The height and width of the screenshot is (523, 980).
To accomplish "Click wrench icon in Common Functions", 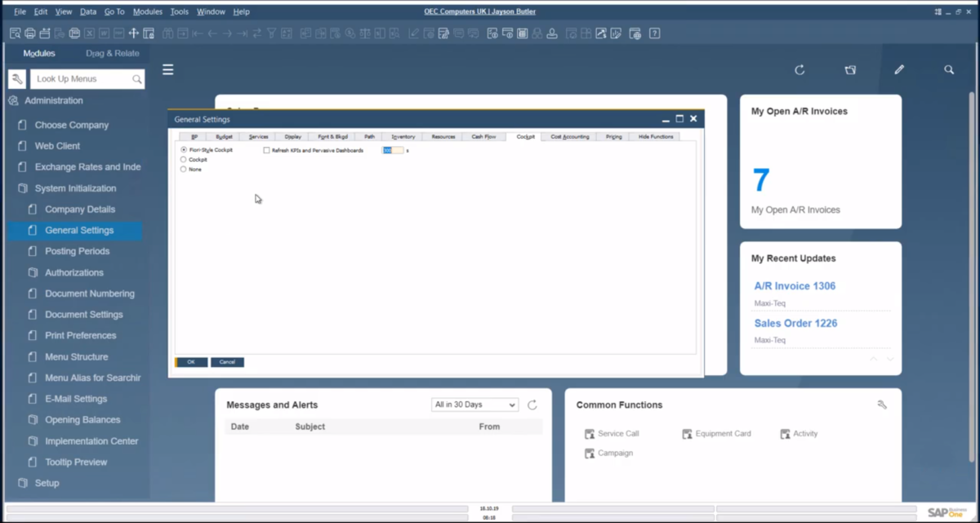I will point(882,405).
